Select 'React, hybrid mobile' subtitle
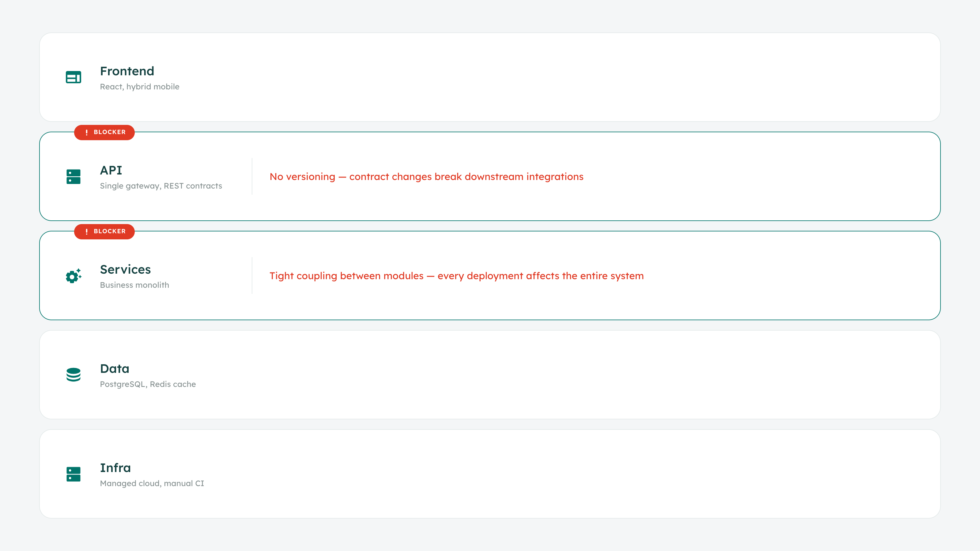The height and width of the screenshot is (551, 980). 140,87
